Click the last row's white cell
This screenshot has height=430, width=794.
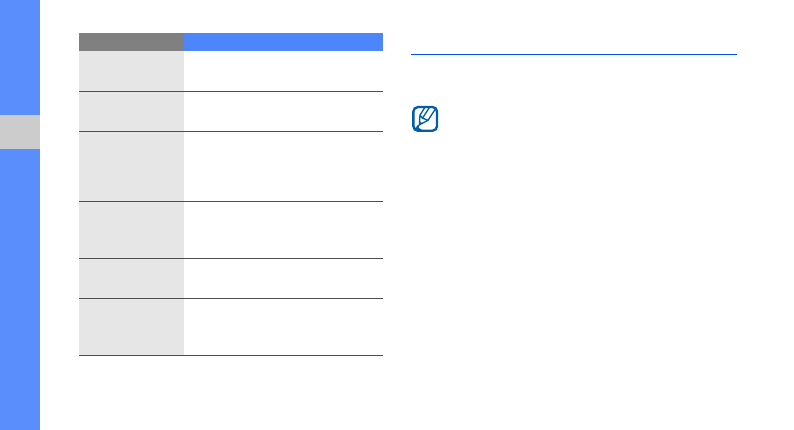283,327
